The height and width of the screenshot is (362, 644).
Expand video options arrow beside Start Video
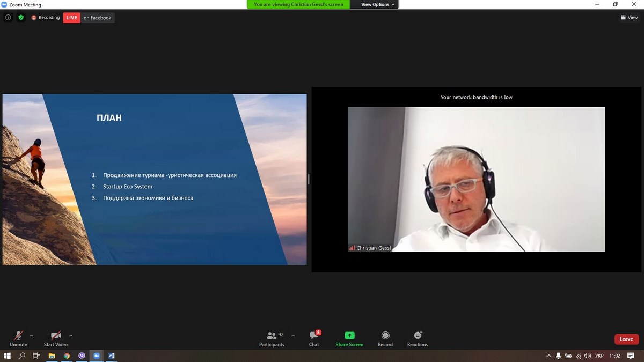pyautogui.click(x=71, y=336)
